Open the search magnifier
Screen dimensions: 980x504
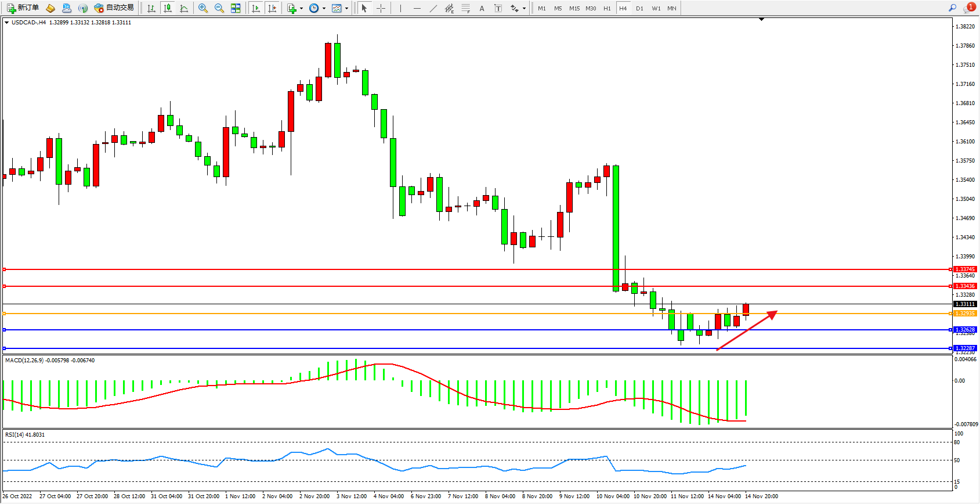click(x=952, y=8)
